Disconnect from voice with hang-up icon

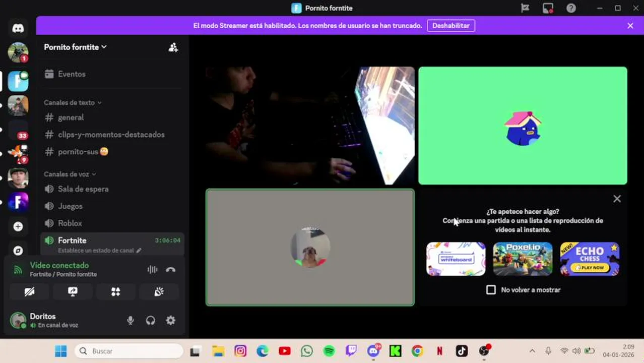(x=171, y=270)
